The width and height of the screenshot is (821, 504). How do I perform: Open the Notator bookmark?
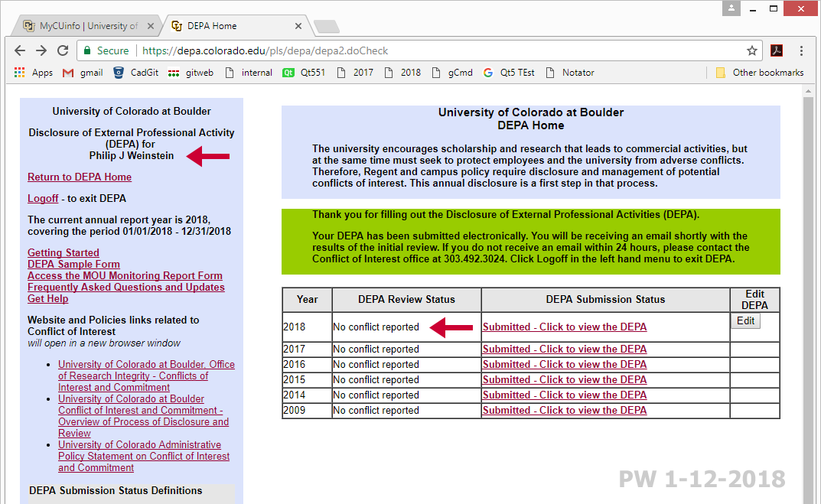point(570,73)
